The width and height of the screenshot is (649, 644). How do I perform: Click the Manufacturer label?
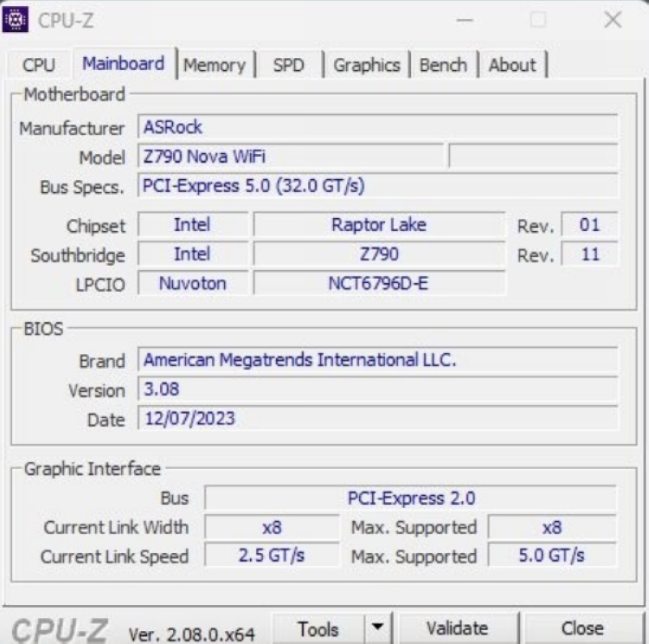pyautogui.click(x=72, y=128)
